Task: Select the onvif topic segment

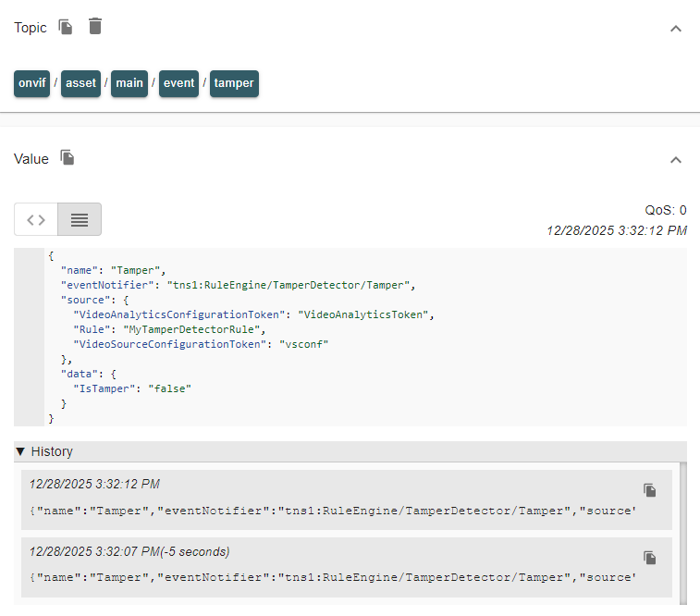Action: click(32, 83)
